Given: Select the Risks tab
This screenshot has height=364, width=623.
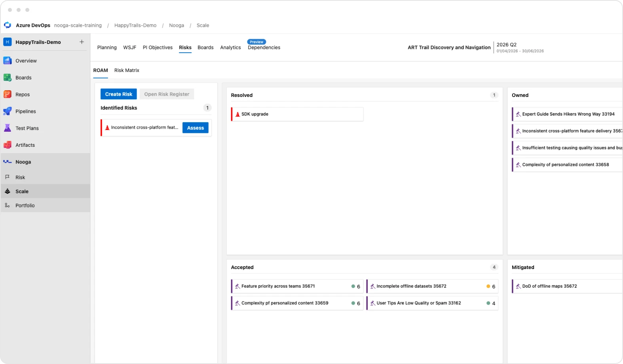Looking at the screenshot, I should click(185, 47).
